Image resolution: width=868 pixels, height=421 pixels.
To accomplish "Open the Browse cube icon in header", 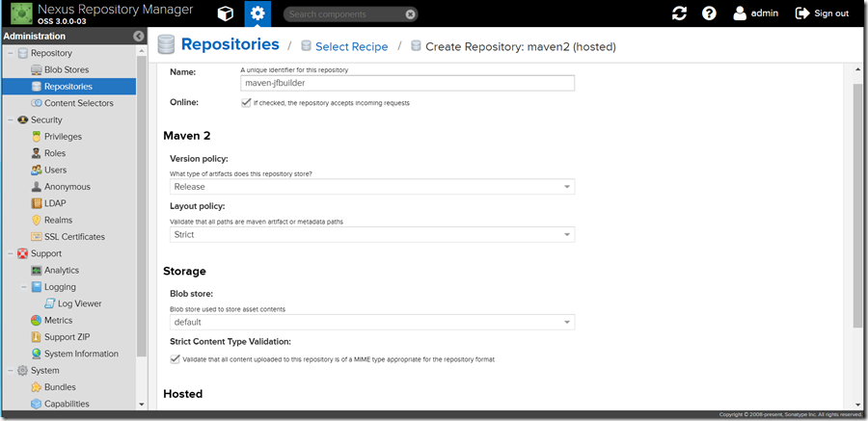I will point(226,13).
